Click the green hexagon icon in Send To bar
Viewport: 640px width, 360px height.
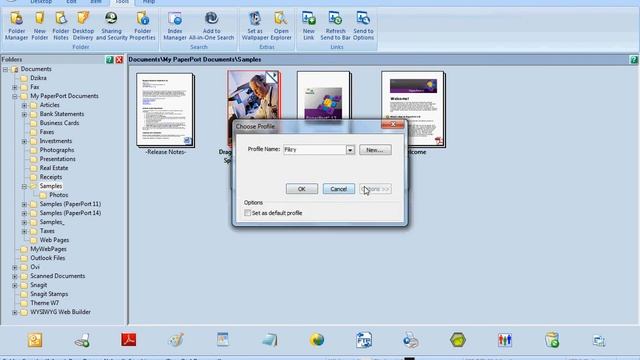tap(458, 340)
